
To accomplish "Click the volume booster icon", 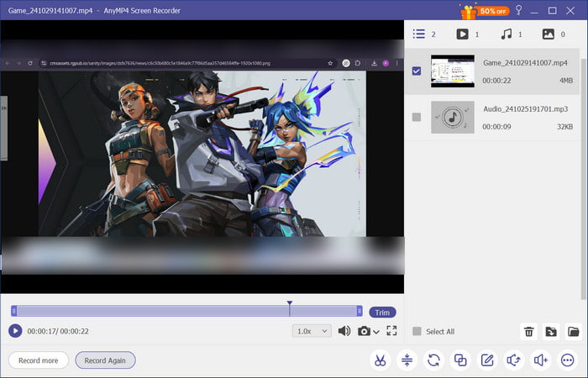I will pos(541,360).
